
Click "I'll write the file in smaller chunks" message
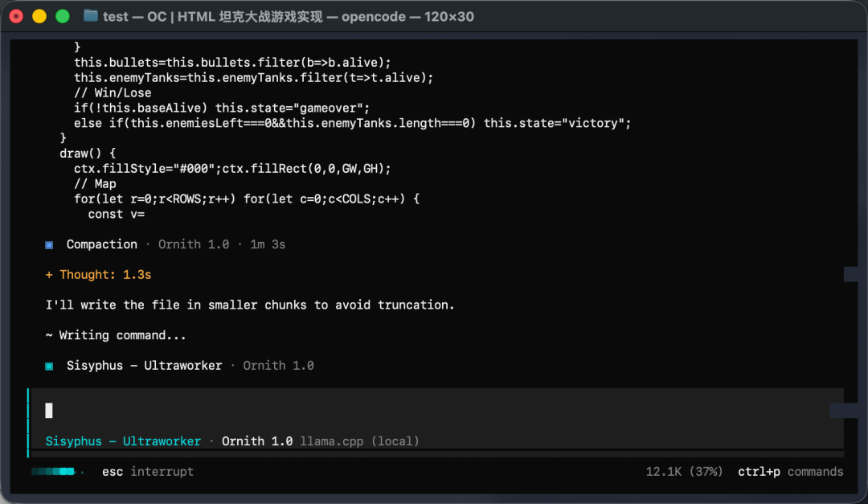[250, 305]
